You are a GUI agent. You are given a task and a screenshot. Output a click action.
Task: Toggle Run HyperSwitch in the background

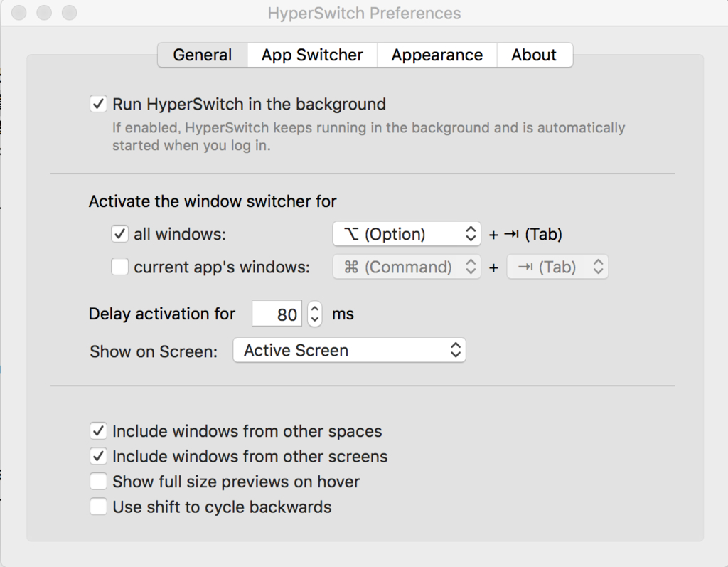tap(98, 105)
